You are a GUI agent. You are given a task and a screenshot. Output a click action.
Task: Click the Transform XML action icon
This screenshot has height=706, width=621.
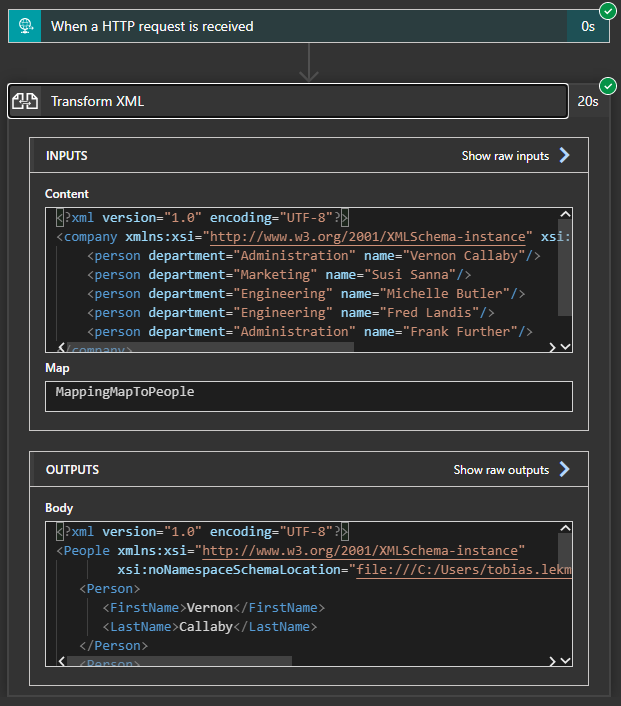26,101
